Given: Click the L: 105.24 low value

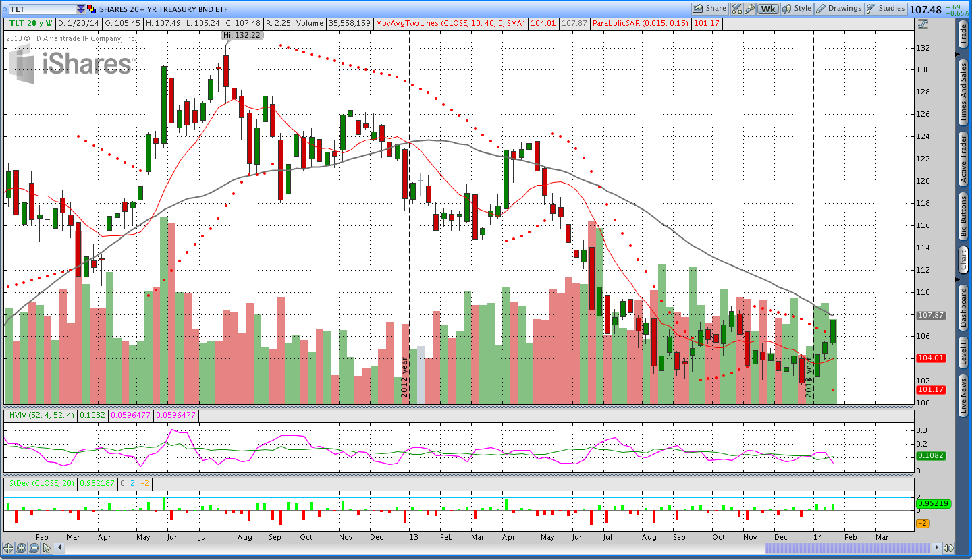Looking at the screenshot, I should click(x=204, y=23).
